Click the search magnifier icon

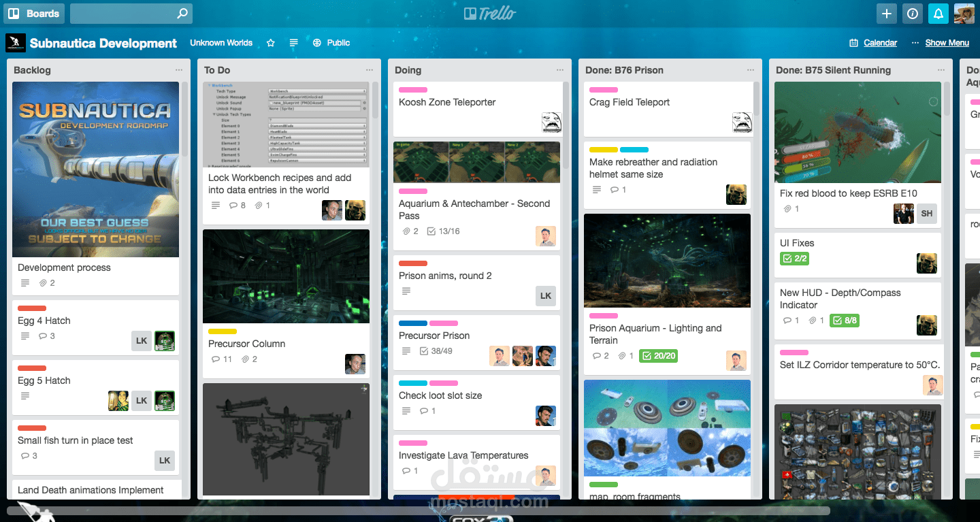point(182,14)
